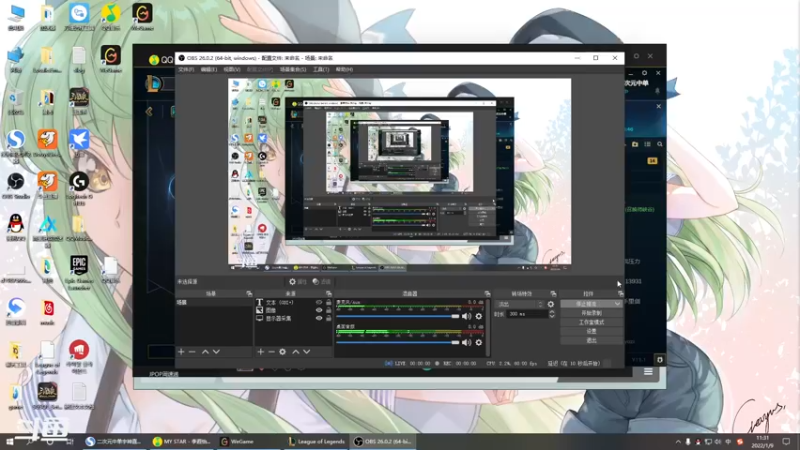Open the Help menu in OBS
Viewport: 800px width, 450px height.
coord(344,69)
